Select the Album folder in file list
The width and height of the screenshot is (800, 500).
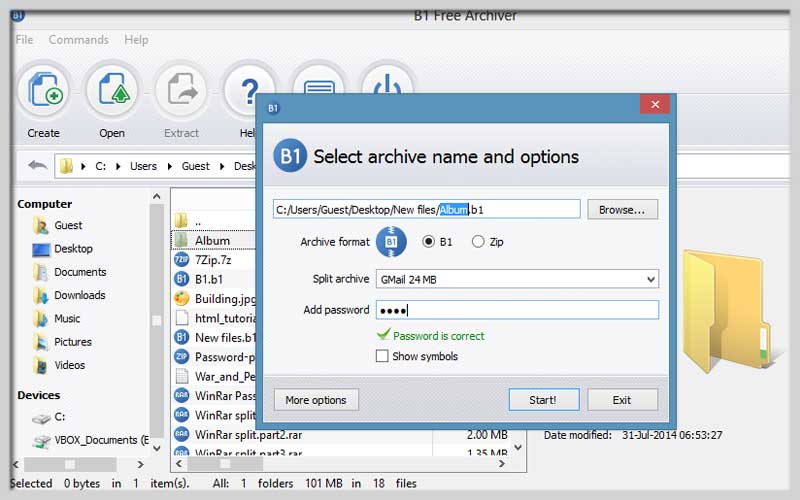point(214,240)
